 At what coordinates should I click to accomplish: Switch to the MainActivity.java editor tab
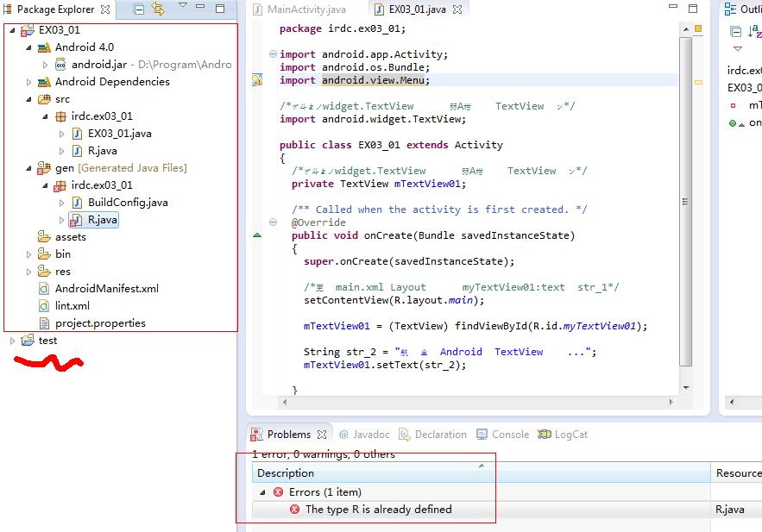(306, 9)
